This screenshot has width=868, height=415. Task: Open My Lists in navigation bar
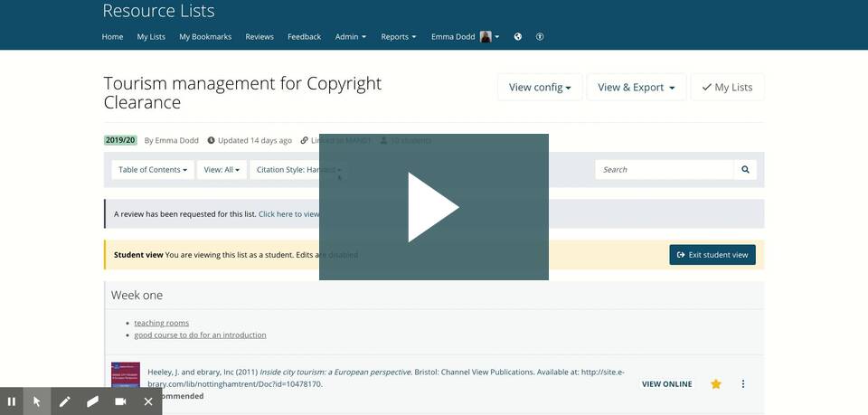coord(151,36)
